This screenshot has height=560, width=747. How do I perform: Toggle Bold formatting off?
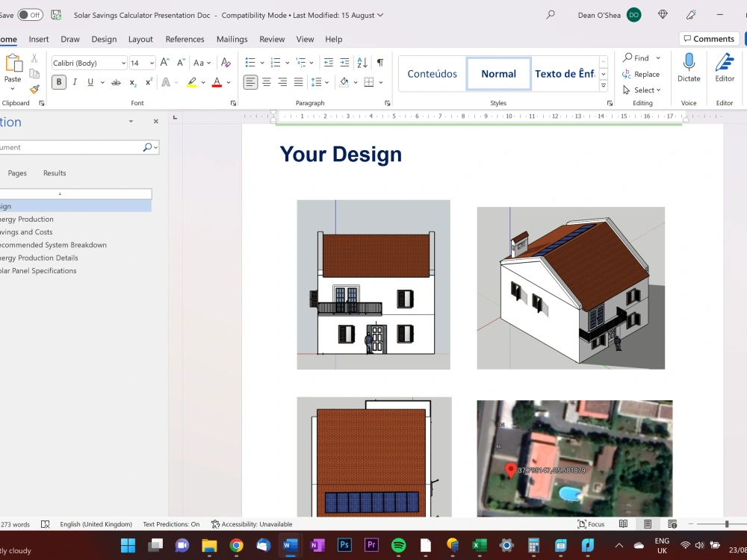pyautogui.click(x=59, y=82)
